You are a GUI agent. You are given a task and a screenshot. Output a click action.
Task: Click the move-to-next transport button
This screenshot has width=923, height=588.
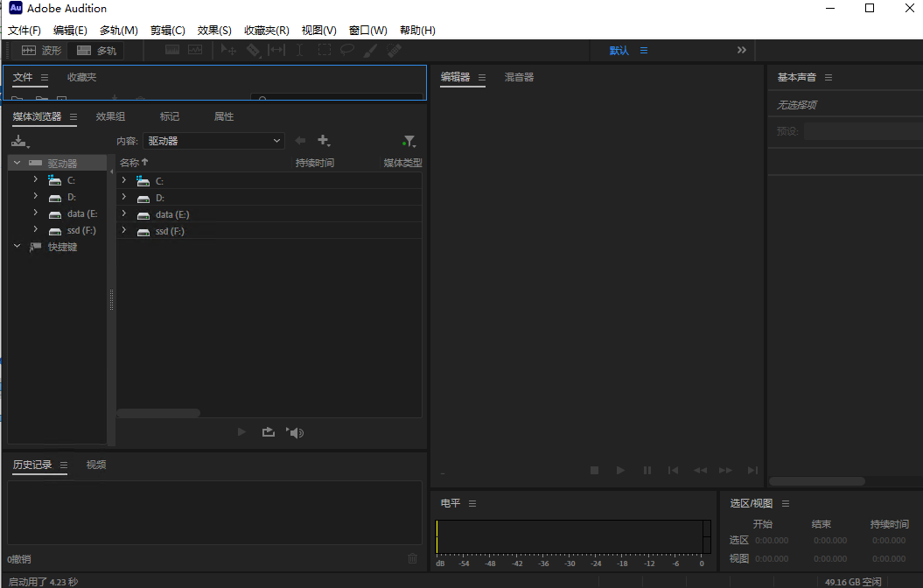click(x=752, y=470)
